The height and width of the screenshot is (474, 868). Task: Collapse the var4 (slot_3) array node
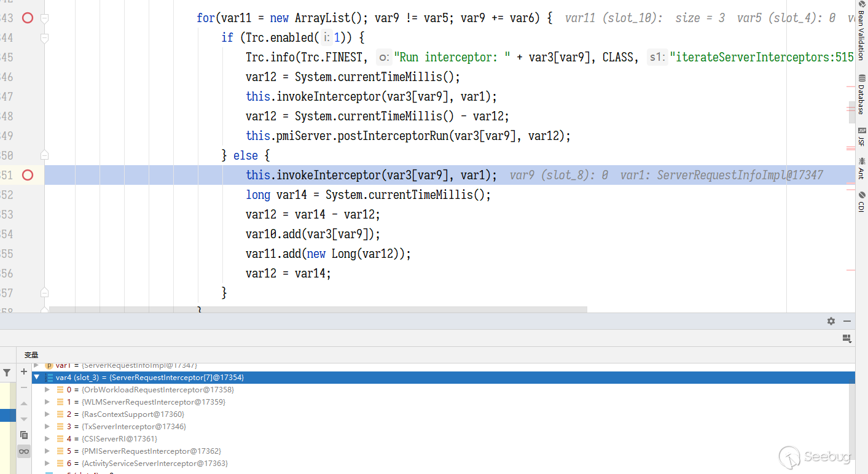(37, 378)
